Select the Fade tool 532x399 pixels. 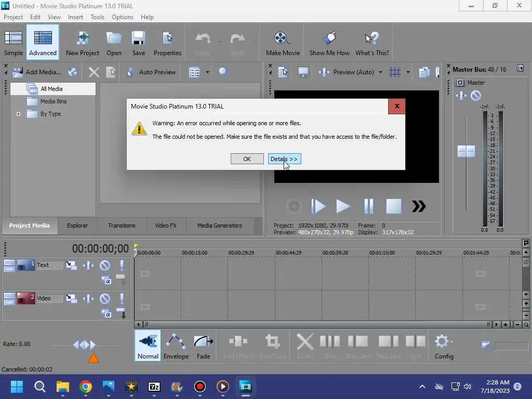(203, 345)
